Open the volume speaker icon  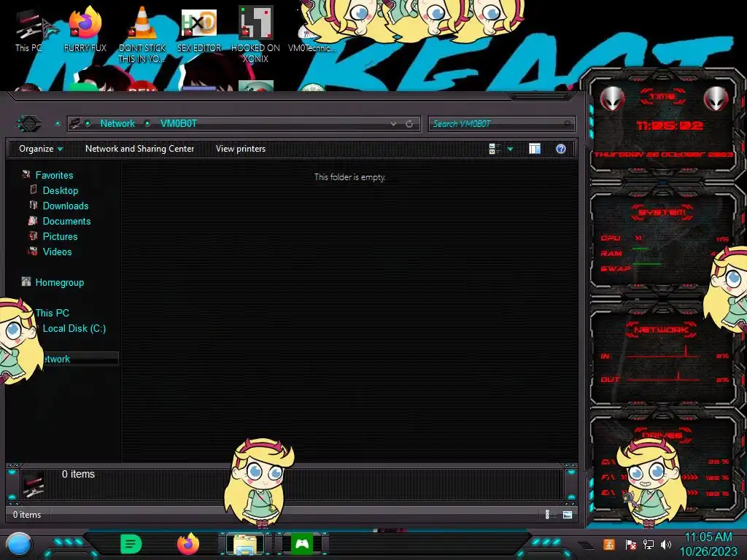tap(666, 544)
